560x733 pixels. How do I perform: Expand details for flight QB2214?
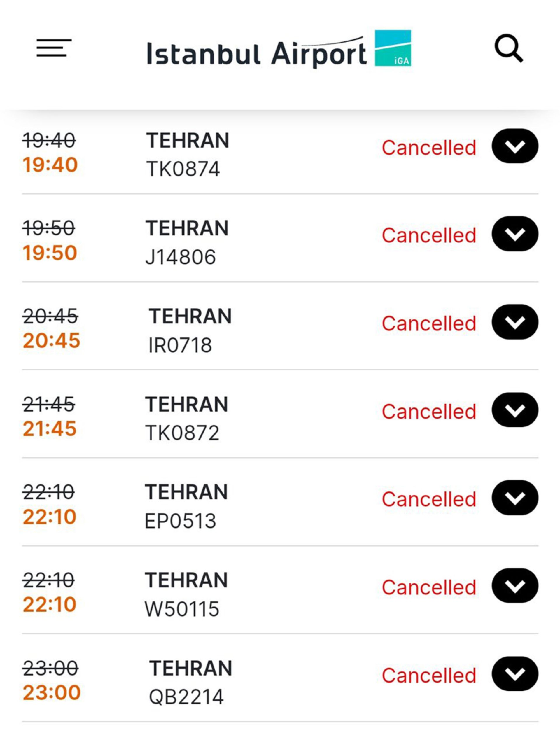(515, 674)
